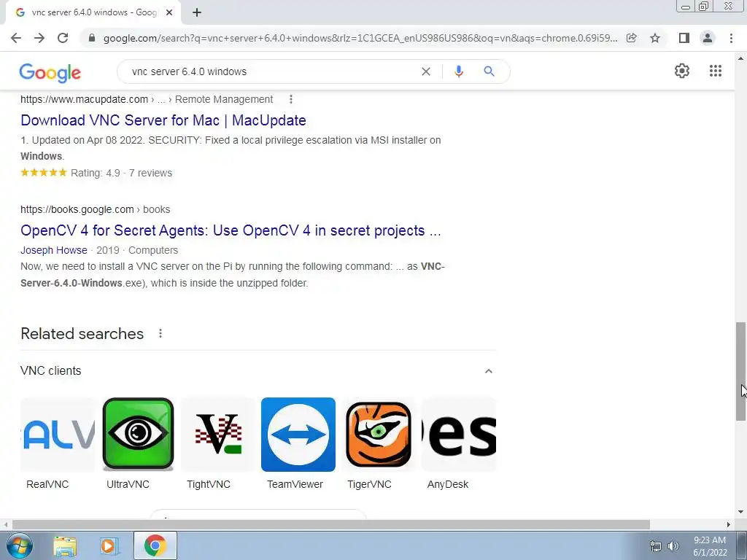This screenshot has width=747, height=560.
Task: Open the Google apps grid
Action: tap(716, 71)
